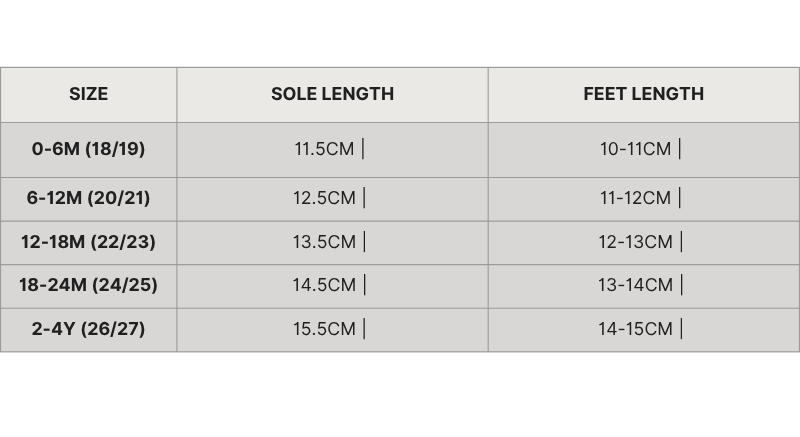Click the 15.5CM sole length cell
This screenshot has width=800, height=437.
tap(325, 329)
